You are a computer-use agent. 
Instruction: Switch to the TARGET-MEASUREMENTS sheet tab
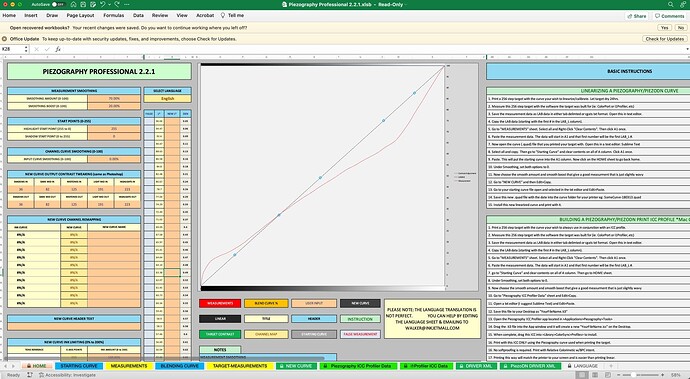pyautogui.click(x=240, y=366)
